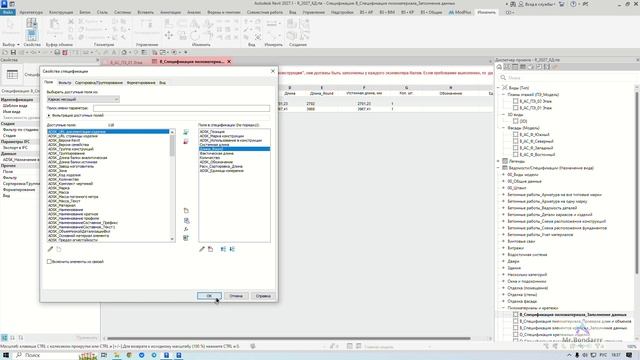Click the combine parameters icon between lists
Screen dimensions: 640x360
[x=186, y=238]
